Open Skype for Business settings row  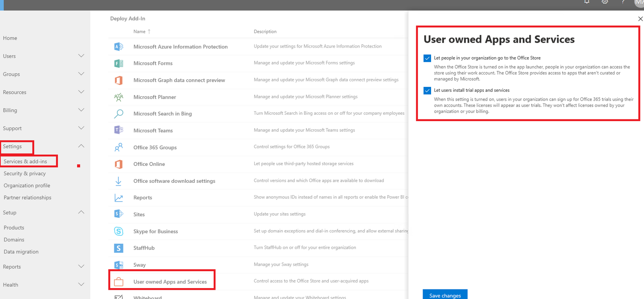pos(258,231)
